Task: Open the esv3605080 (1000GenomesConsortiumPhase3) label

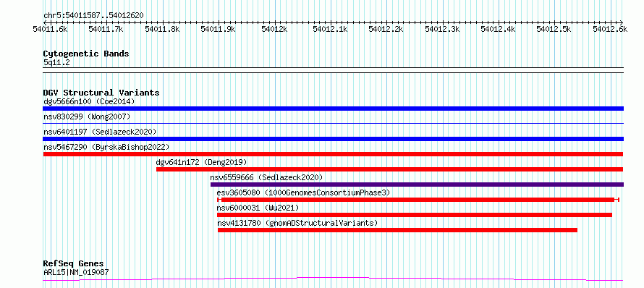Action: [303, 192]
